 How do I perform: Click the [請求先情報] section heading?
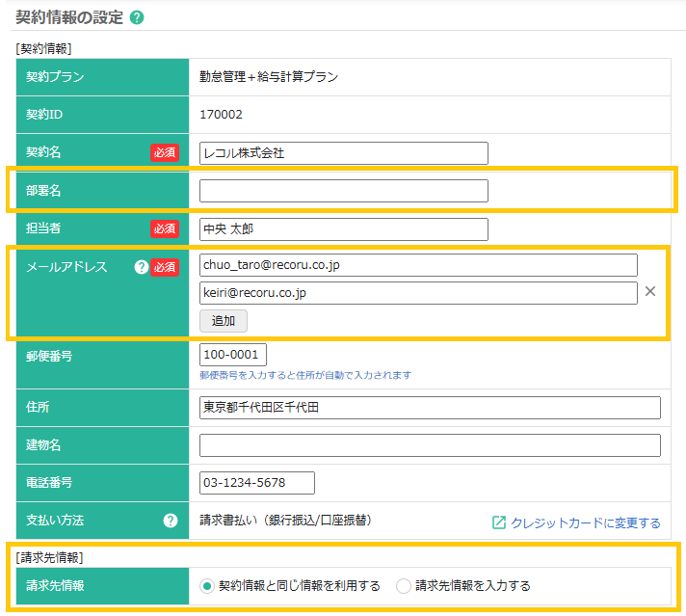point(49,557)
